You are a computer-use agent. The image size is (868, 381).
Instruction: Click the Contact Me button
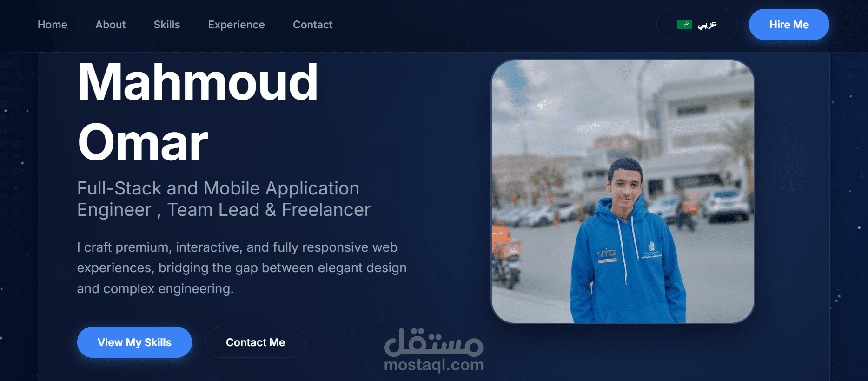click(255, 342)
